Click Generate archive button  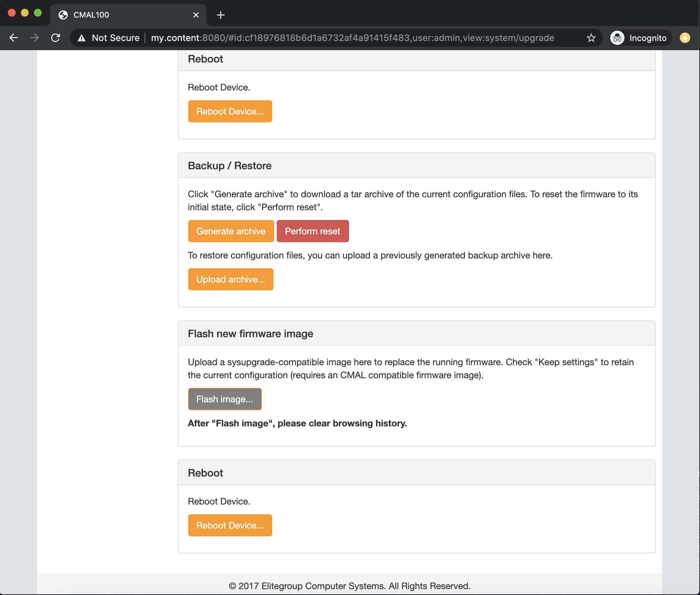(x=231, y=231)
